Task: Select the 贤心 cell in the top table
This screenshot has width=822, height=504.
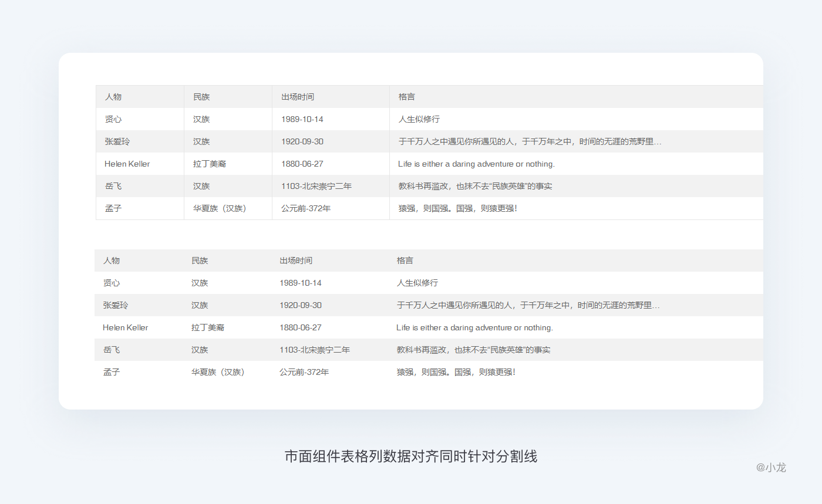Action: point(113,119)
